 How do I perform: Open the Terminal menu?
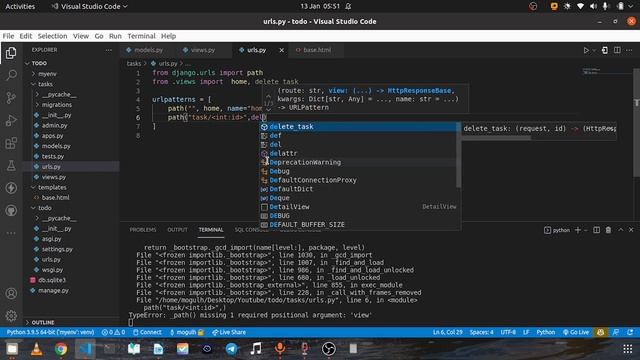click(141, 36)
